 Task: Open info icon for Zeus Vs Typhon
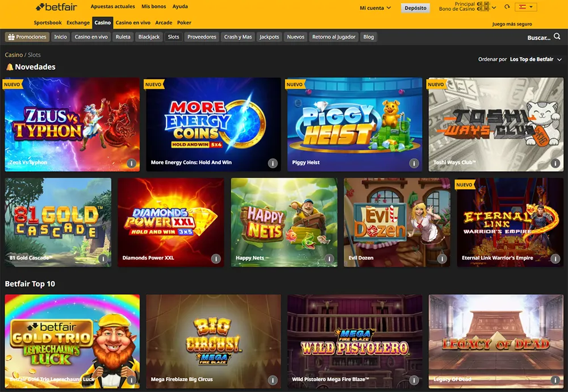(x=132, y=164)
